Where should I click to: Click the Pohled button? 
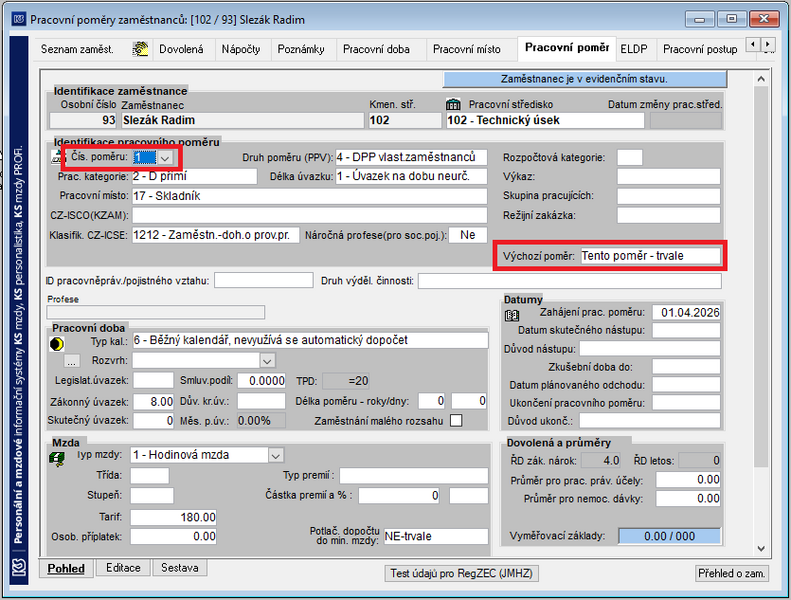[x=66, y=568]
